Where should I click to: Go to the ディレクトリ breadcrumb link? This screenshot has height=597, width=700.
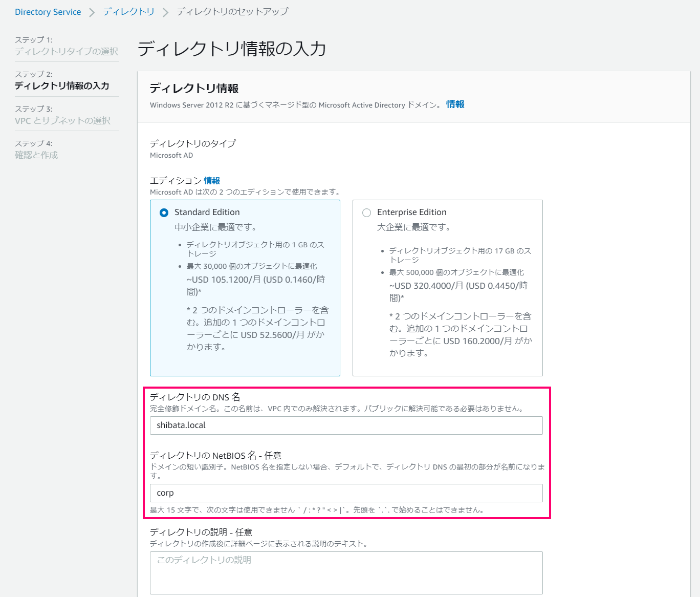[x=128, y=12]
